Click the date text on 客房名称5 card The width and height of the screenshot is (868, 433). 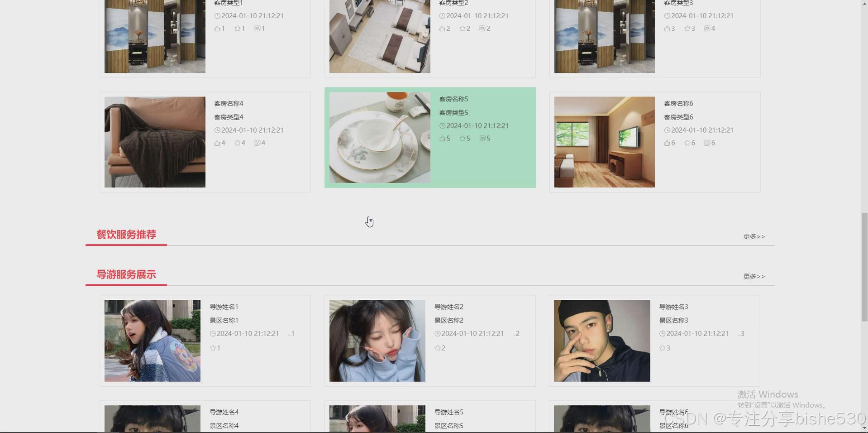pyautogui.click(x=477, y=126)
